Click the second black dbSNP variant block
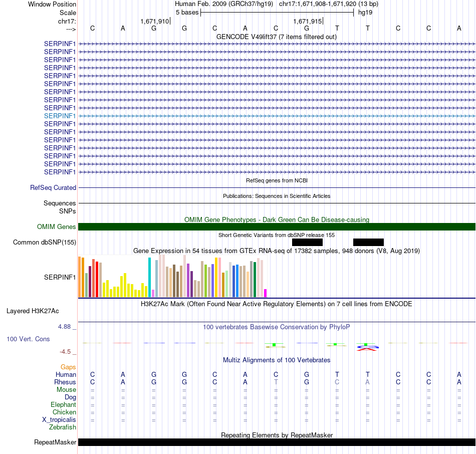 pyautogui.click(x=369, y=243)
